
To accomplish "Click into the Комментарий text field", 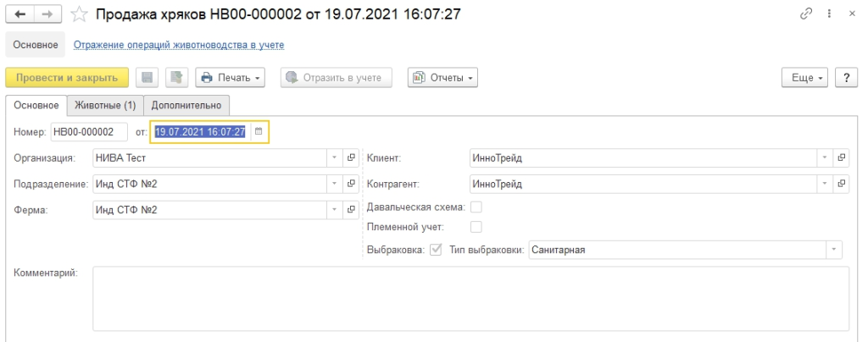I will (470, 296).
